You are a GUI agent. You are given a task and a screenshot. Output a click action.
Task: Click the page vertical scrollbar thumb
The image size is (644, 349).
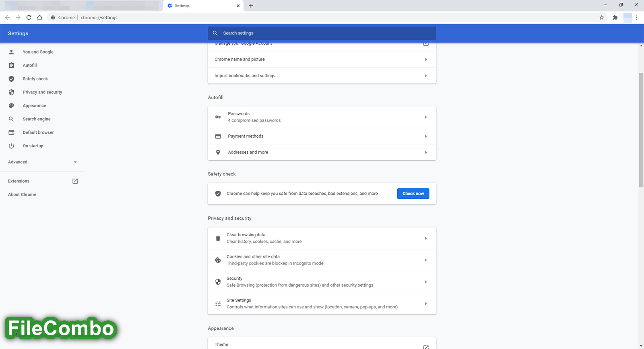tap(641, 130)
